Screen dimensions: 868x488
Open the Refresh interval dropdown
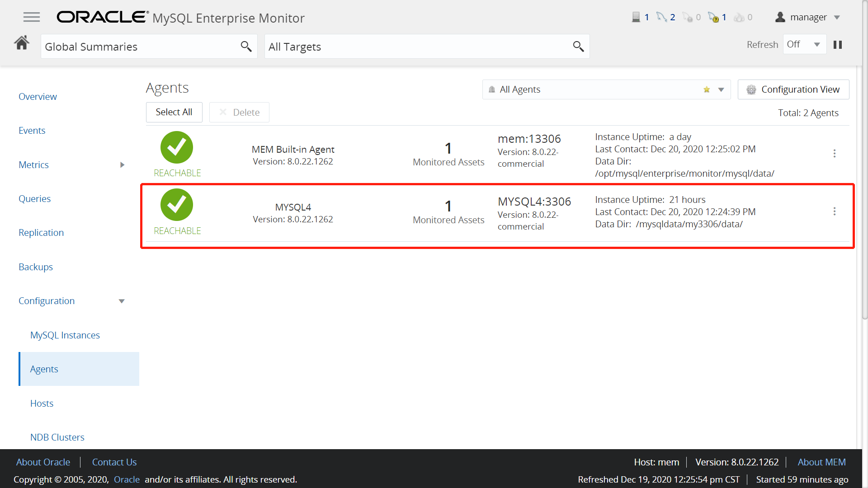pyautogui.click(x=805, y=44)
